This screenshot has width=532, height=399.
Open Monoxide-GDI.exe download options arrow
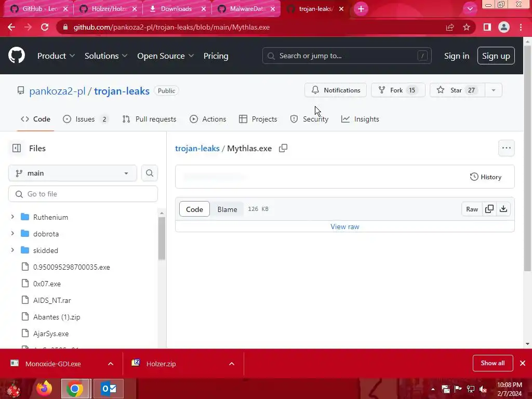tap(111, 364)
